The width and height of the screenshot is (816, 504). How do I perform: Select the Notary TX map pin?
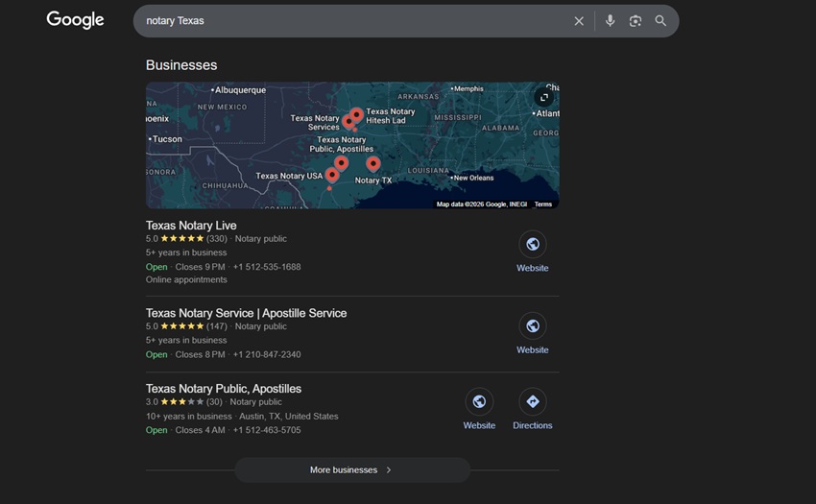pos(373,164)
